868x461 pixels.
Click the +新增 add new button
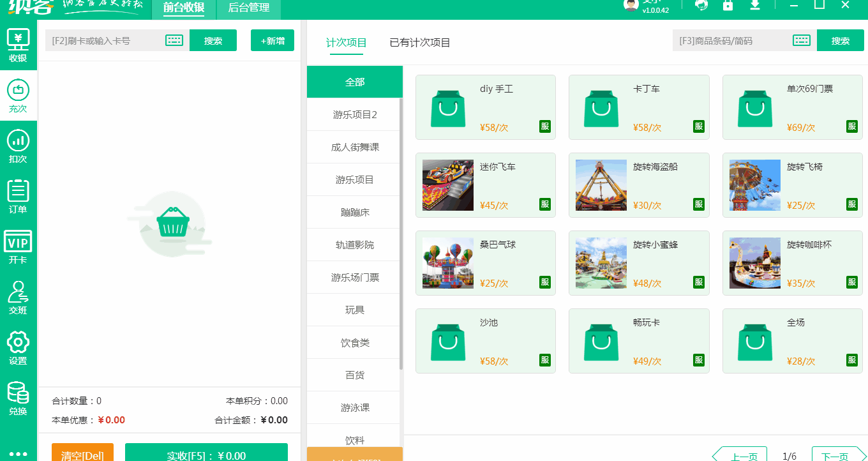tap(273, 40)
